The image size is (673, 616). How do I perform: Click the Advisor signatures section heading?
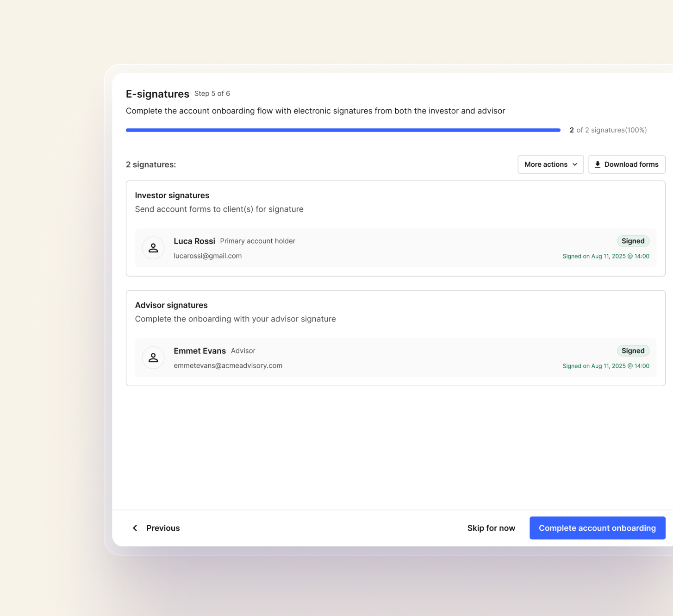pos(171,305)
